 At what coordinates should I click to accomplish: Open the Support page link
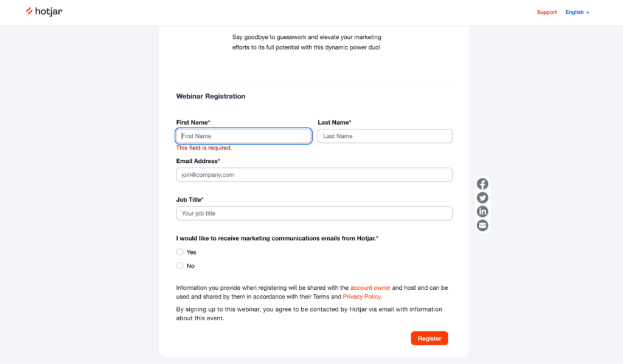547,12
